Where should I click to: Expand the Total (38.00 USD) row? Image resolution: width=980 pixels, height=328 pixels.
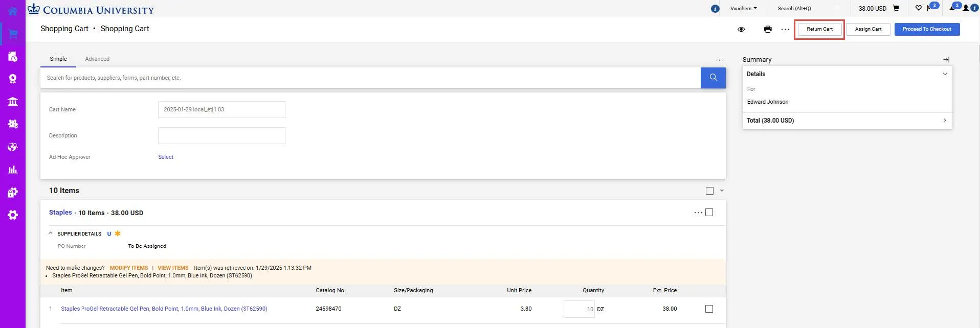pos(847,121)
